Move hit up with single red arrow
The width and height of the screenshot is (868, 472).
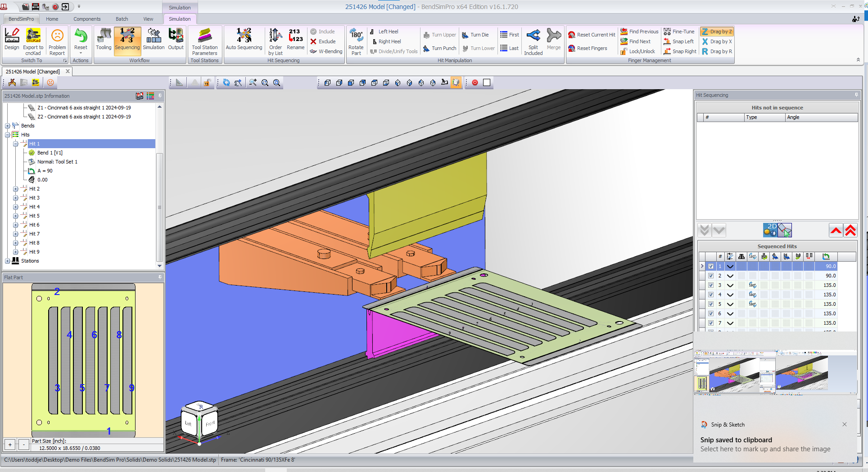point(836,230)
